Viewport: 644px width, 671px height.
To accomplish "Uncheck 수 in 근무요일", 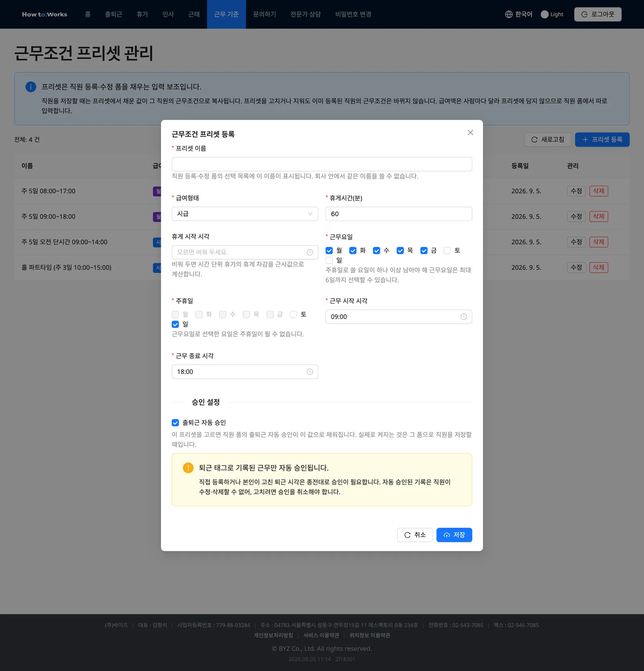I will coord(377,251).
